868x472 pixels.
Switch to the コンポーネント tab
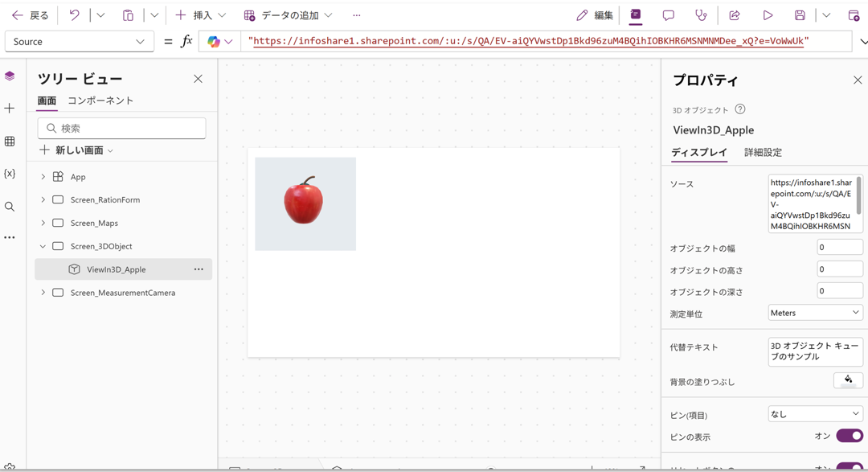[100, 101]
